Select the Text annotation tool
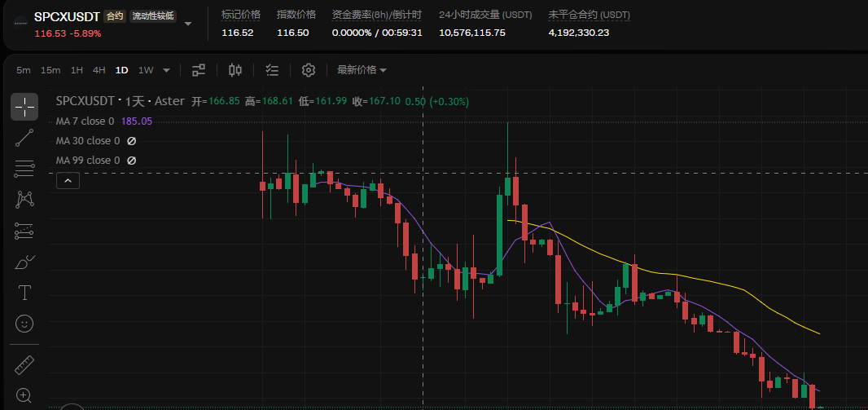868x410 pixels. pyautogui.click(x=24, y=293)
